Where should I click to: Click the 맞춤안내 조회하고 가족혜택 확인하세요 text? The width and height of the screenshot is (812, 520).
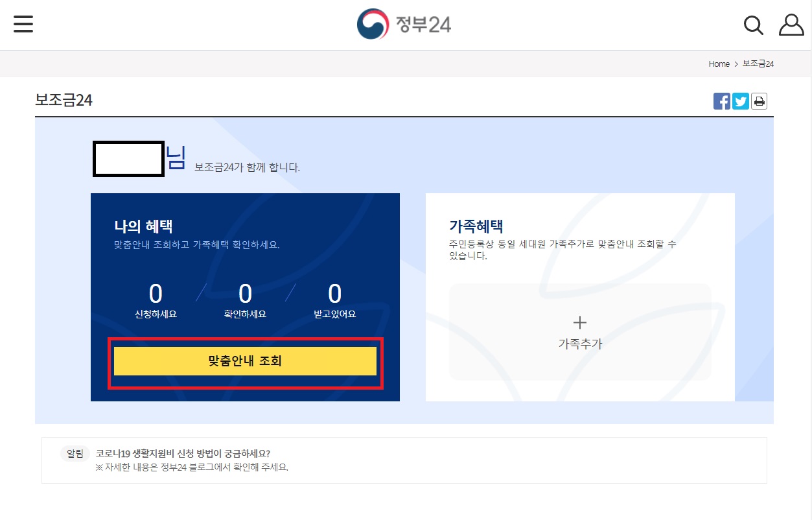click(197, 245)
